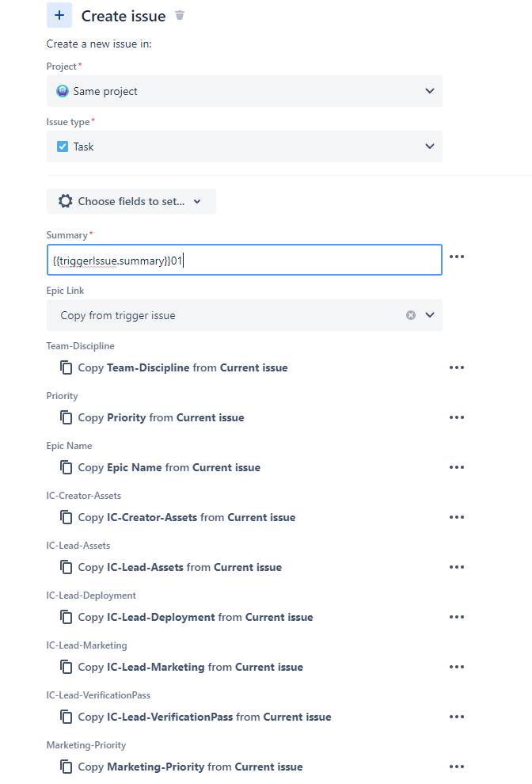Screen dimensions: 532x784
Task: Expand the Choose fields to set menu
Action: (x=131, y=201)
